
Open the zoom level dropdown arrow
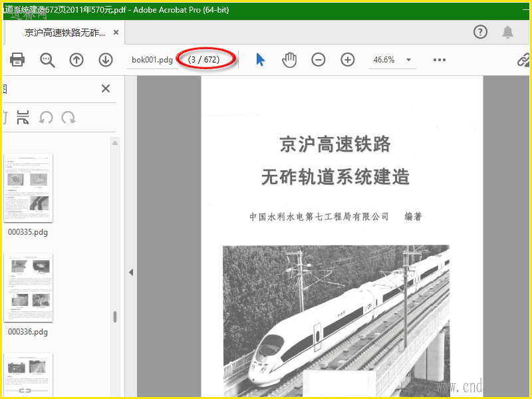tap(408, 60)
